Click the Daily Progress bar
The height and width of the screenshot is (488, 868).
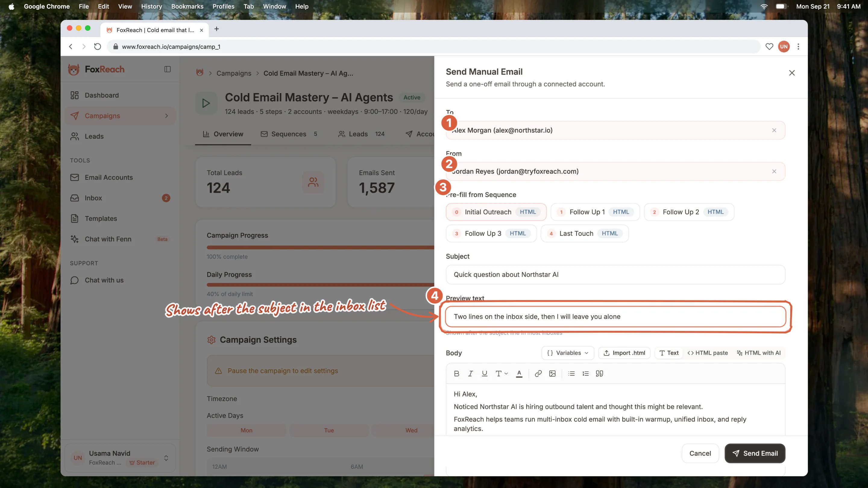(320, 285)
